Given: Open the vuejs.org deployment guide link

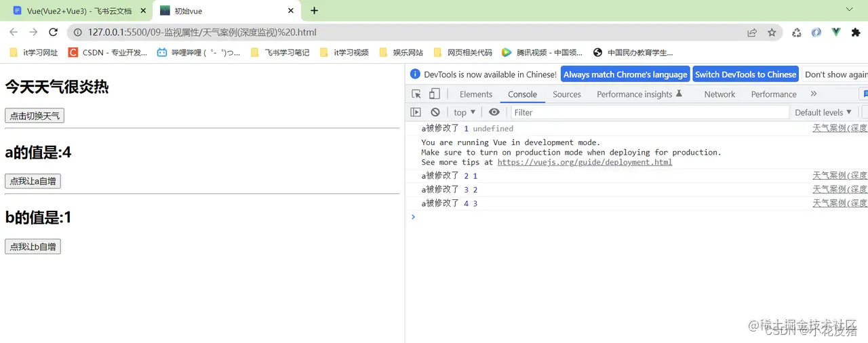Looking at the screenshot, I should coord(585,162).
